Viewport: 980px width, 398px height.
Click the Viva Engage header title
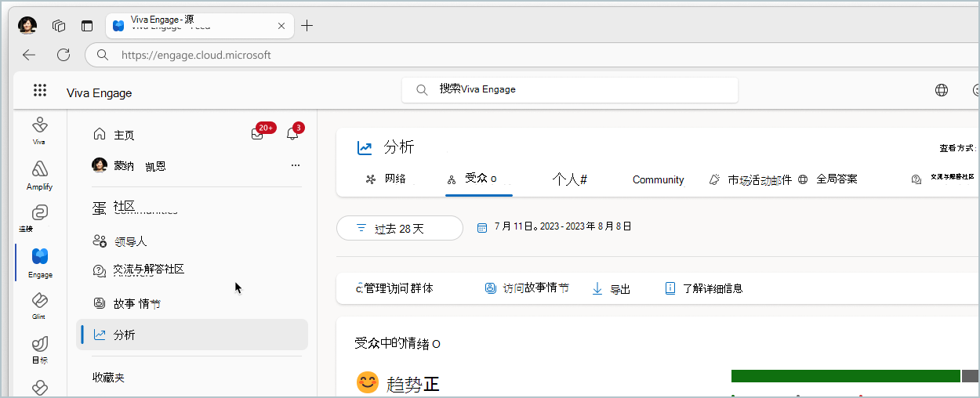click(x=99, y=93)
